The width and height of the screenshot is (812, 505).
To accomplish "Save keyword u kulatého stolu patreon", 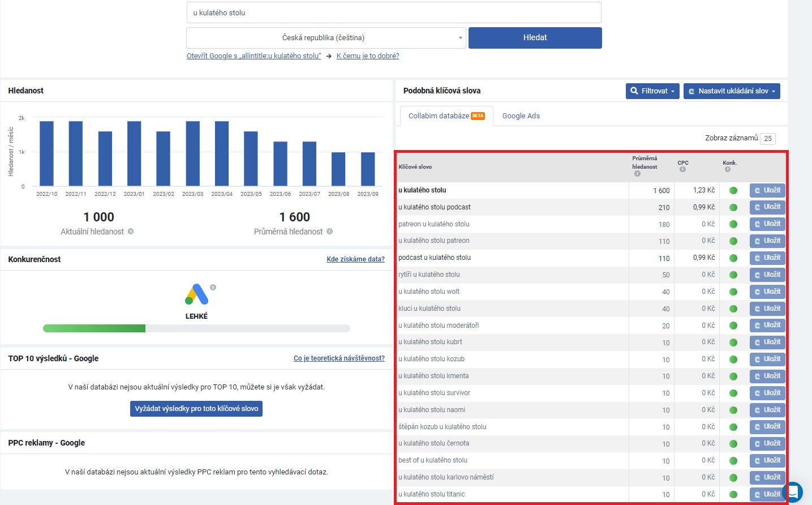I will click(x=767, y=241).
